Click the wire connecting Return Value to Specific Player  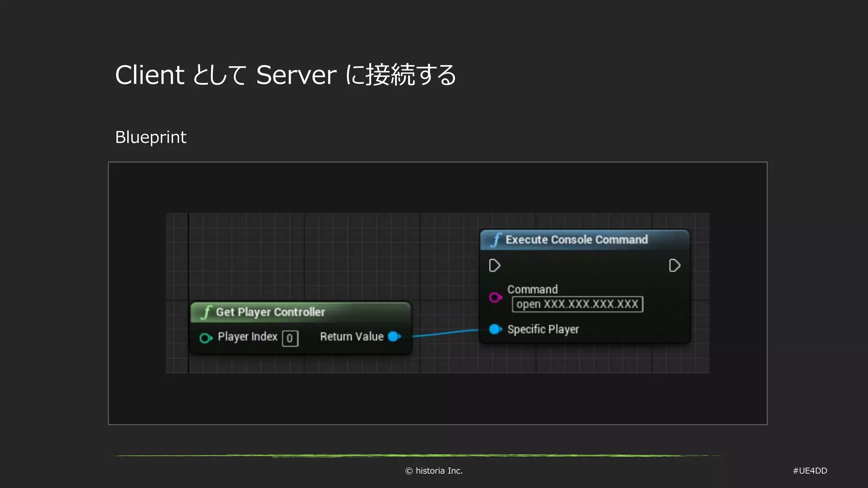(x=445, y=333)
